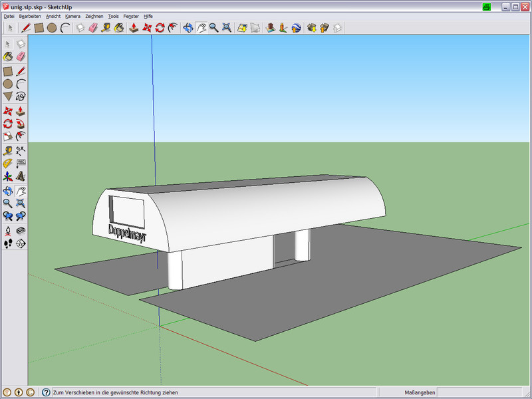Click the Share Model icon

click(x=325, y=28)
